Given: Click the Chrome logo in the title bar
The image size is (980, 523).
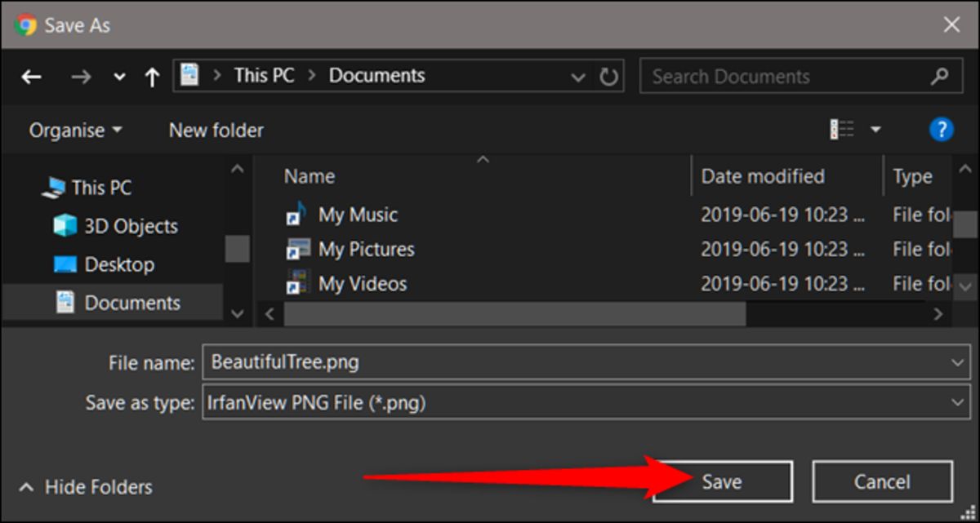Looking at the screenshot, I should click(25, 24).
